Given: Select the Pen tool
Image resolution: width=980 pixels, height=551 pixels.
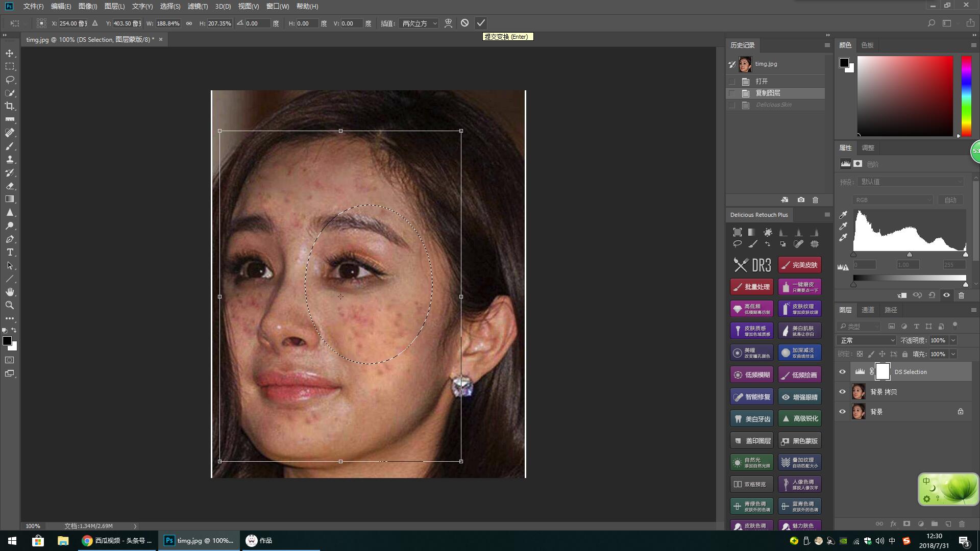Looking at the screenshot, I should 10,239.
